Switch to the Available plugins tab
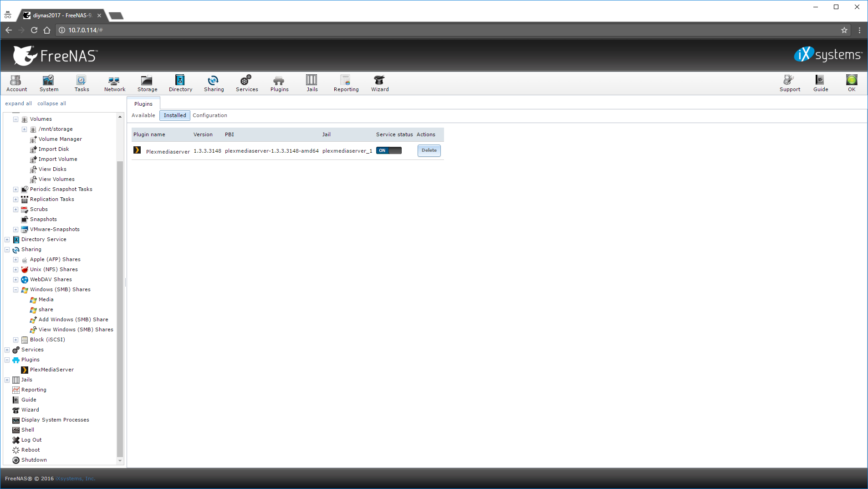Viewport: 868px width, 489px height. click(x=143, y=116)
